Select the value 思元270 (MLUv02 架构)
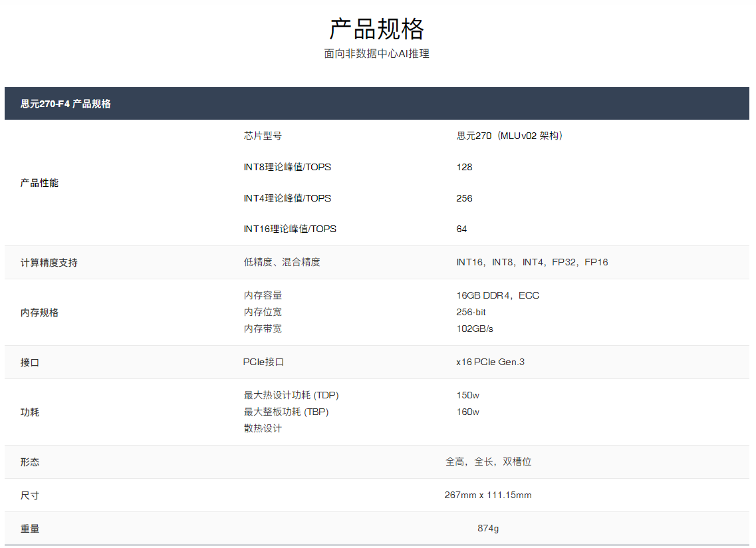 pos(509,136)
